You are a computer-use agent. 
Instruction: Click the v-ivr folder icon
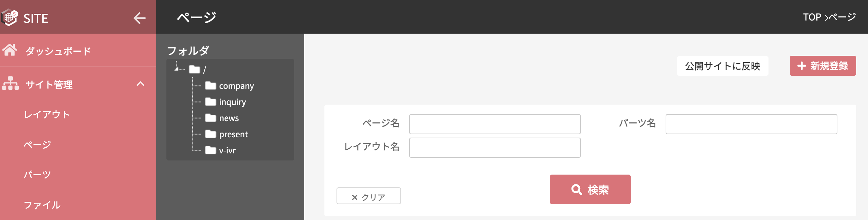pyautogui.click(x=210, y=150)
